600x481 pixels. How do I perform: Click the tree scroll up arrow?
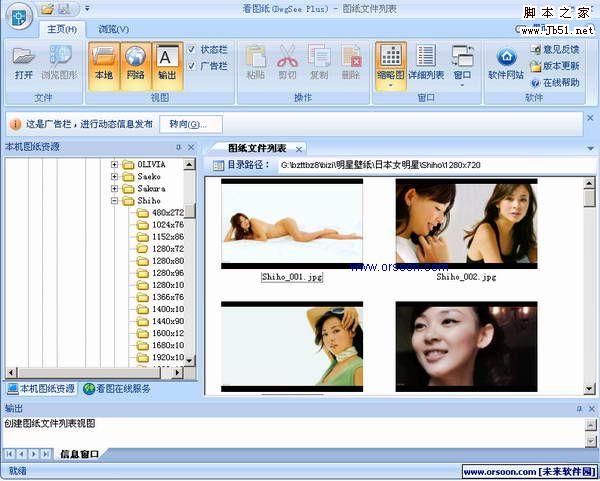(189, 165)
